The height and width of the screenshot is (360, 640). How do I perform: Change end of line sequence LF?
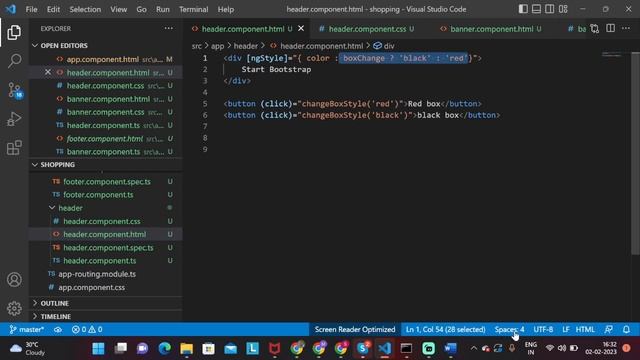click(x=566, y=329)
